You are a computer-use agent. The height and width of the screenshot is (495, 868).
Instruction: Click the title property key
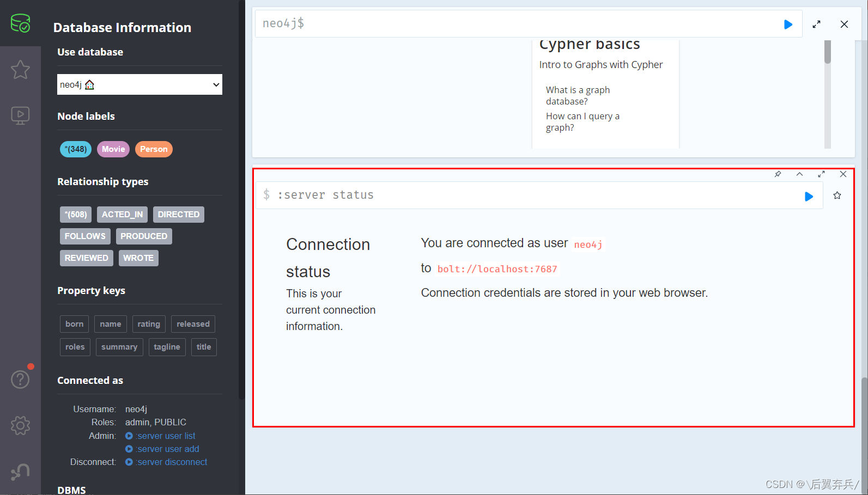pyautogui.click(x=204, y=347)
